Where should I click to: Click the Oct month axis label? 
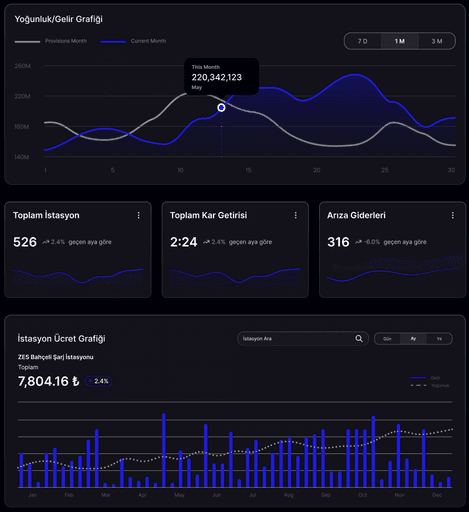click(x=363, y=495)
